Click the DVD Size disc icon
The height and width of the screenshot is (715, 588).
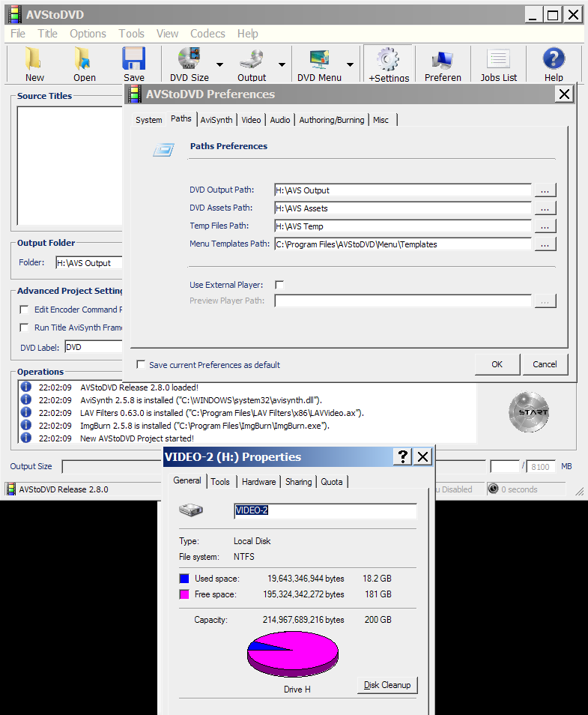point(190,58)
